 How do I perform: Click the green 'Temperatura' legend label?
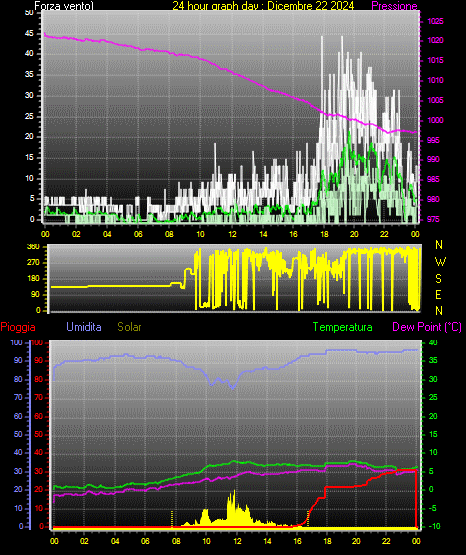pyautogui.click(x=343, y=327)
